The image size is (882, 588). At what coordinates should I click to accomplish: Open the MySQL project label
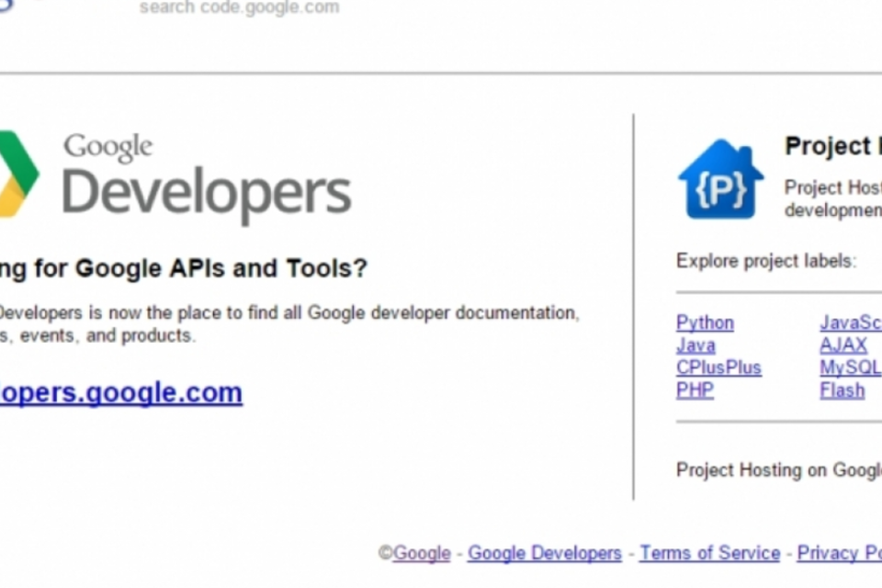tap(851, 367)
